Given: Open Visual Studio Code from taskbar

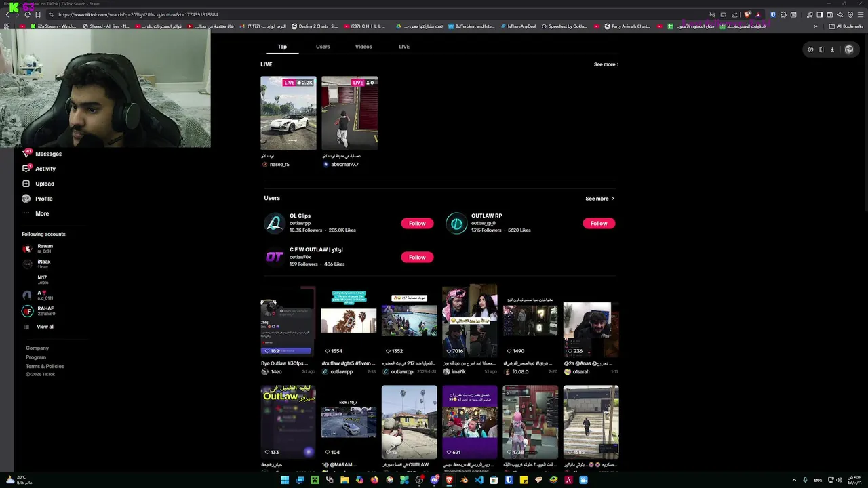Looking at the screenshot, I should (479, 480).
